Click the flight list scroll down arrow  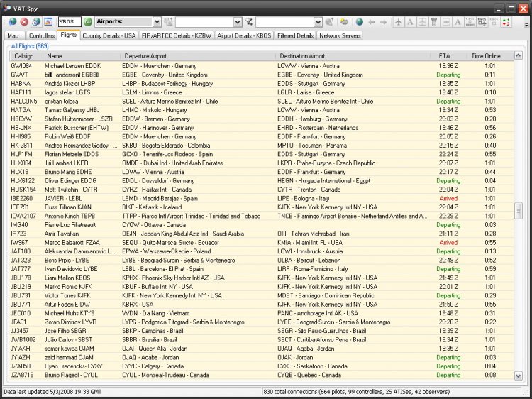tap(518, 376)
